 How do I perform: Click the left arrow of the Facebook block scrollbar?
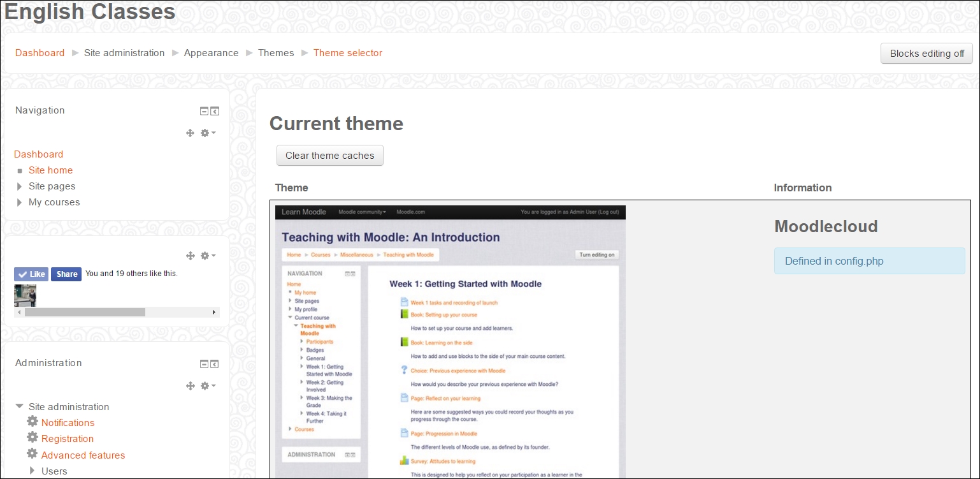(19, 313)
